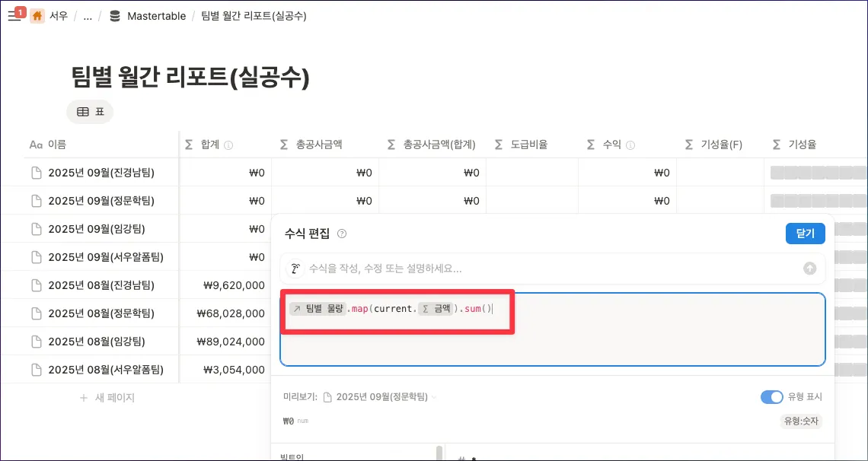
Task: Click the page title 팀별 월간 리포트(실공수)
Action: click(x=190, y=78)
